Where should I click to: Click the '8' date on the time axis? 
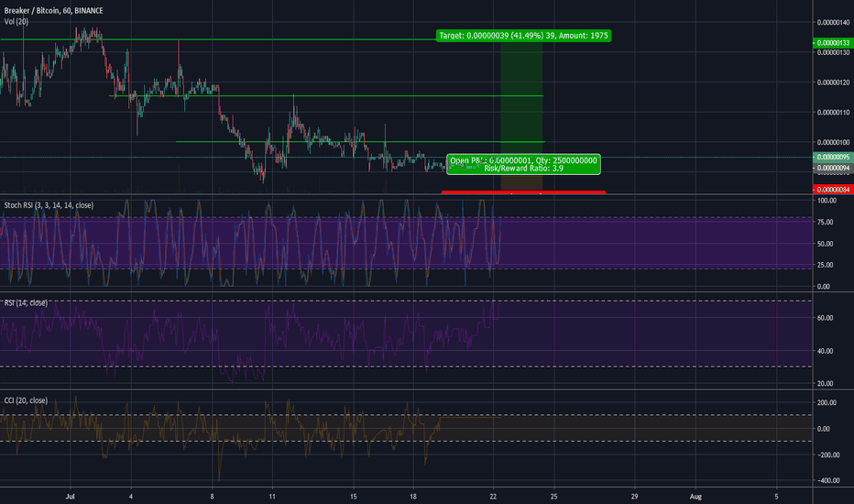[x=212, y=497]
